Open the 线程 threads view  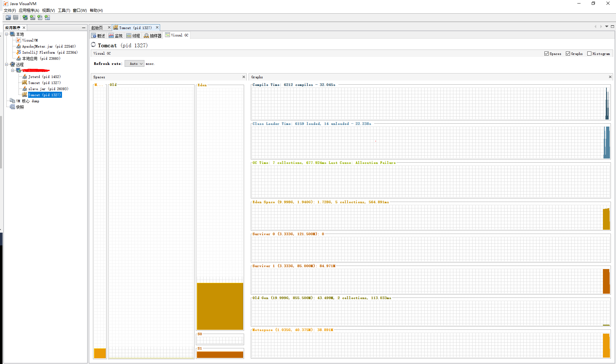(134, 35)
